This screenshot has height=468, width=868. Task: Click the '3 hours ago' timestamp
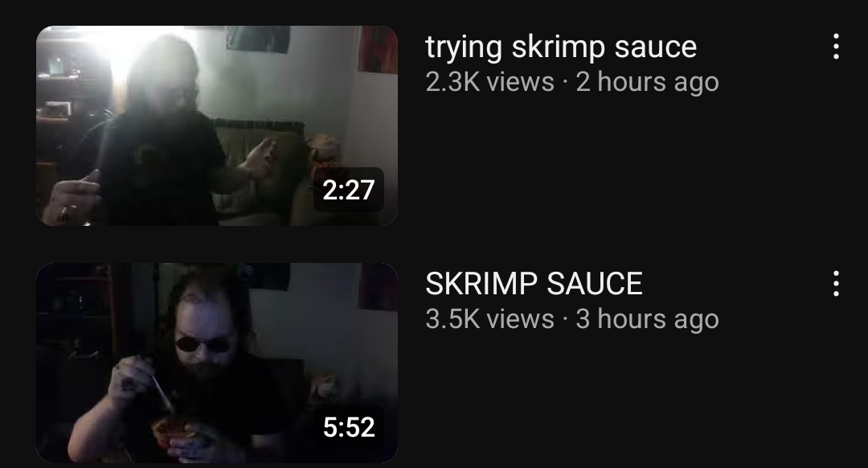point(647,319)
